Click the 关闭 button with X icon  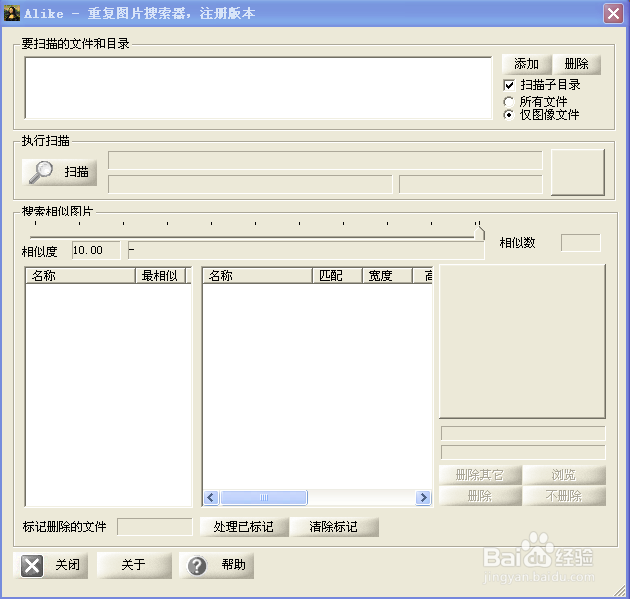(51, 566)
